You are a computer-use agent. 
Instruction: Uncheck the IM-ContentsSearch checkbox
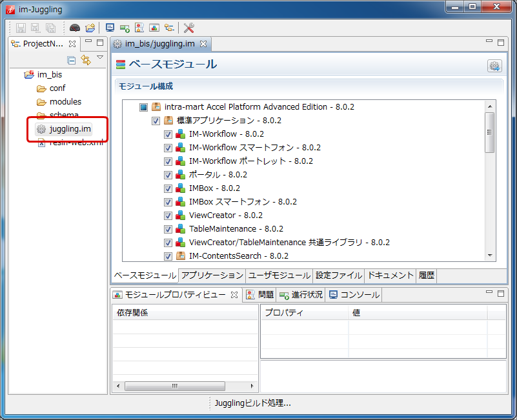click(168, 256)
